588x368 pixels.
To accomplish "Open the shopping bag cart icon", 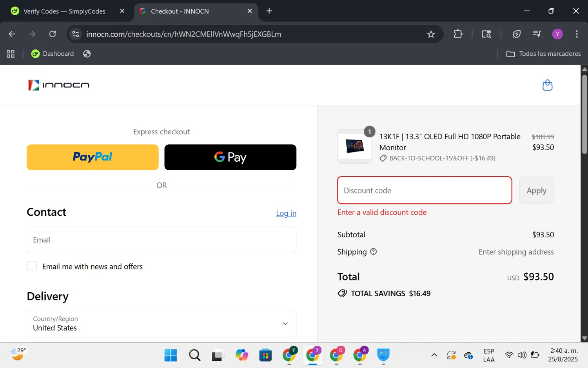I will point(547,85).
